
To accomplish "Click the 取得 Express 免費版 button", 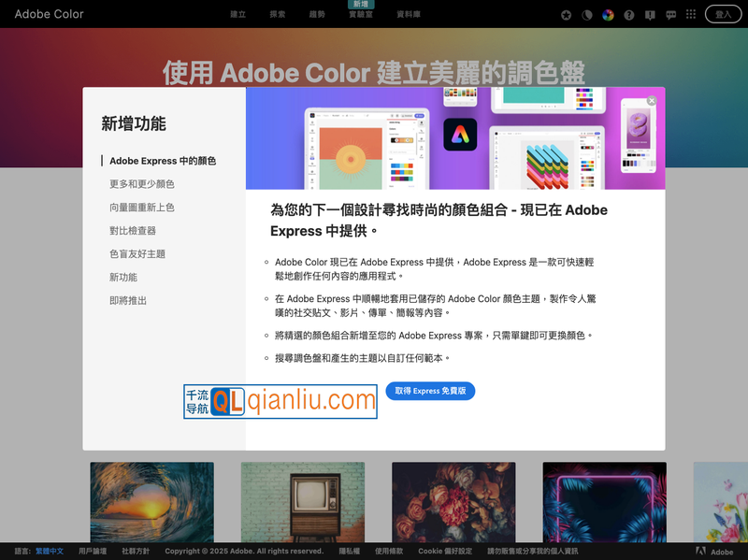I will (x=430, y=392).
